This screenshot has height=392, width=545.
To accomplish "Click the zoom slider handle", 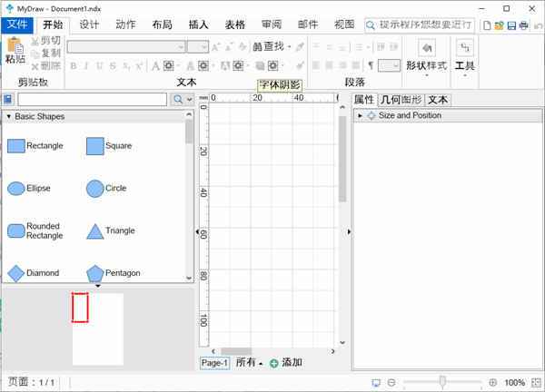I will 442,382.
